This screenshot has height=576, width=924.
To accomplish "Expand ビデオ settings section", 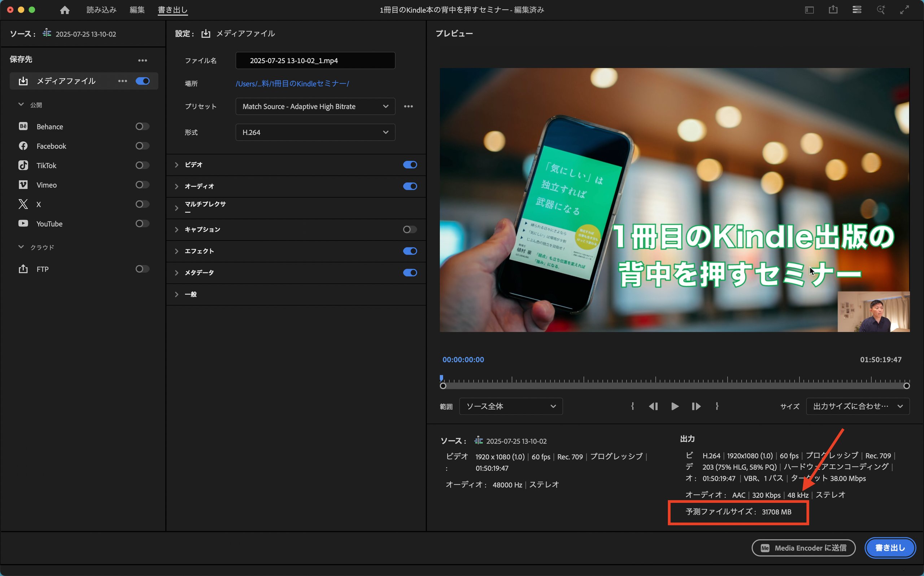I will [176, 164].
